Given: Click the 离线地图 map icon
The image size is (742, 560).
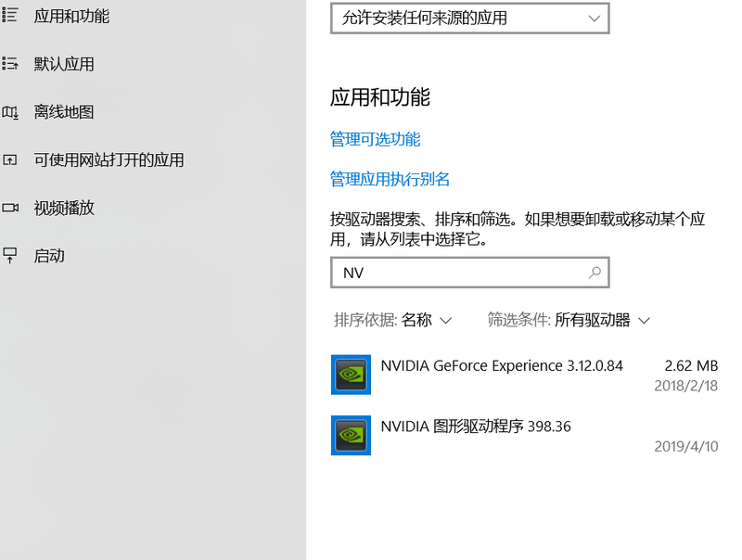Looking at the screenshot, I should (x=10, y=112).
